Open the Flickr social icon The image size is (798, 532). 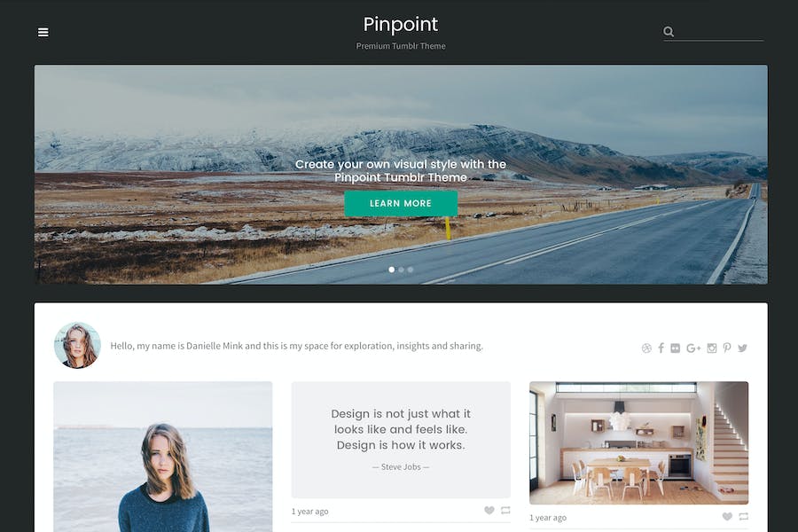coord(676,348)
